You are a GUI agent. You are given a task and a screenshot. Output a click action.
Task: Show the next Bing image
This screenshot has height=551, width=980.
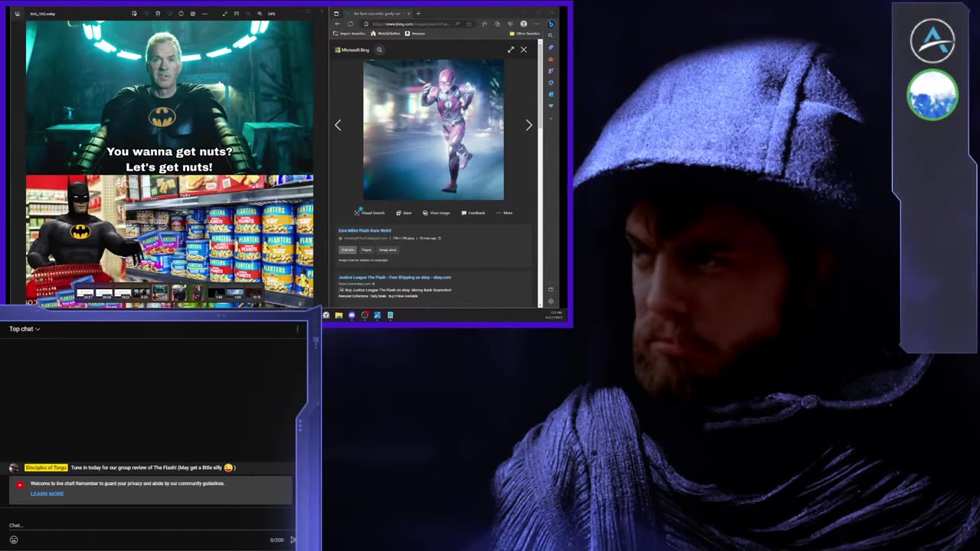(x=528, y=125)
